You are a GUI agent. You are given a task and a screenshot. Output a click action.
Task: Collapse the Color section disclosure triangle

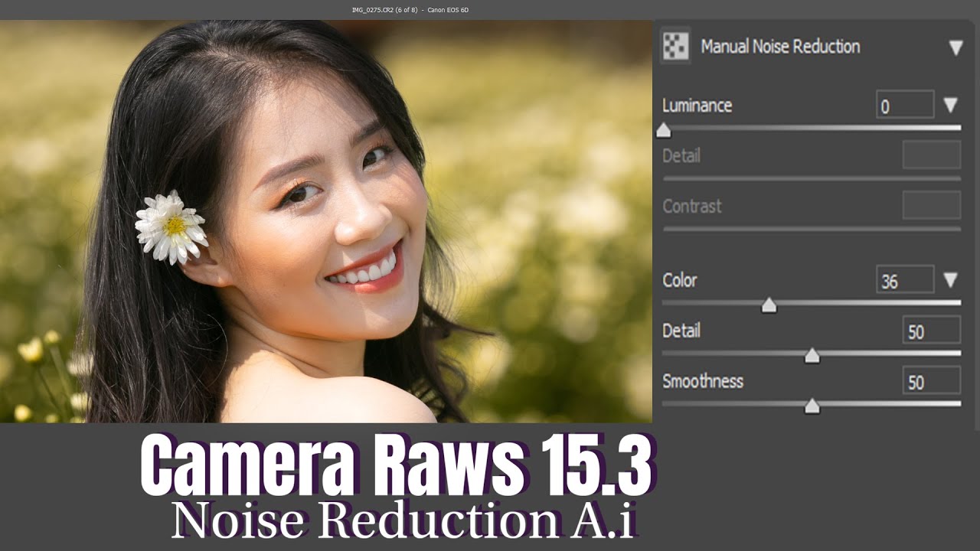click(950, 280)
